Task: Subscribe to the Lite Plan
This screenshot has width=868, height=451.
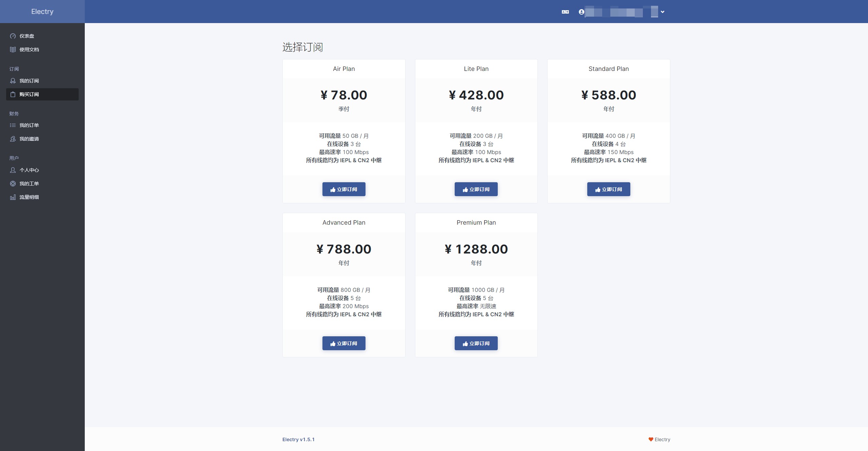Action: point(476,189)
